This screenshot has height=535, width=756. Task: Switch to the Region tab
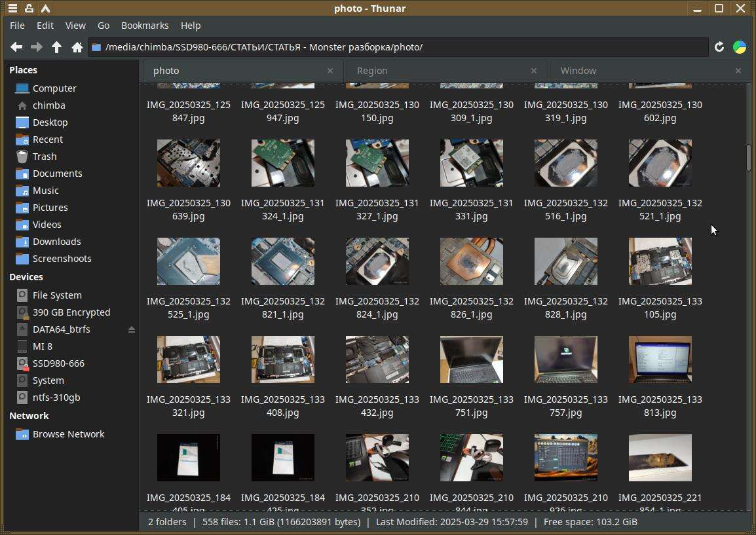(372, 71)
